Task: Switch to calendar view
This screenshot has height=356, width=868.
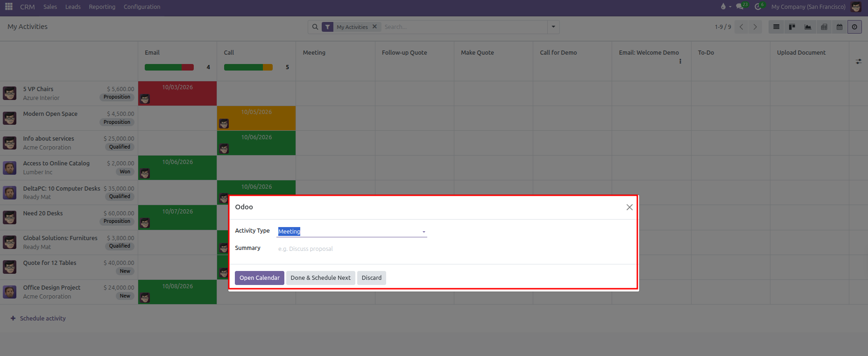Action: [839, 27]
